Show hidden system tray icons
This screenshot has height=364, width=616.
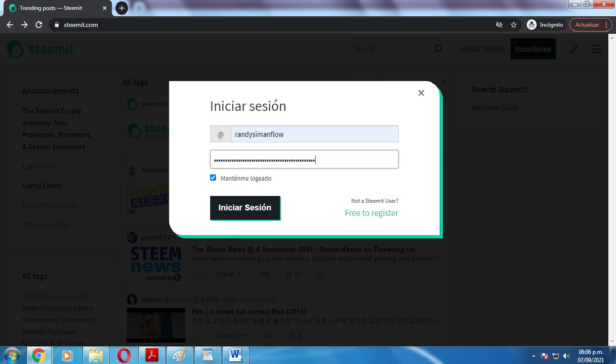tap(534, 356)
